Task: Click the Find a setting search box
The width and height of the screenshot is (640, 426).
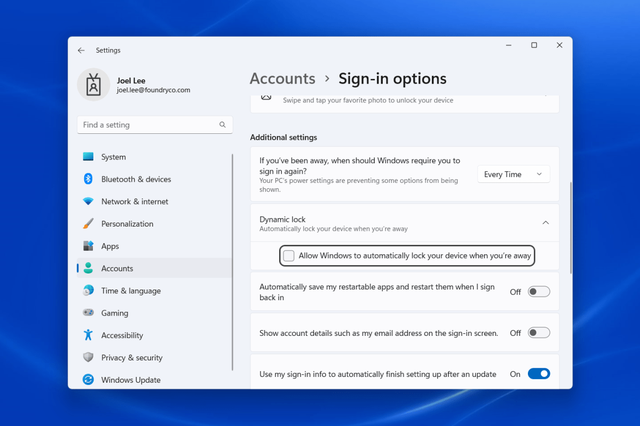Action: click(155, 124)
